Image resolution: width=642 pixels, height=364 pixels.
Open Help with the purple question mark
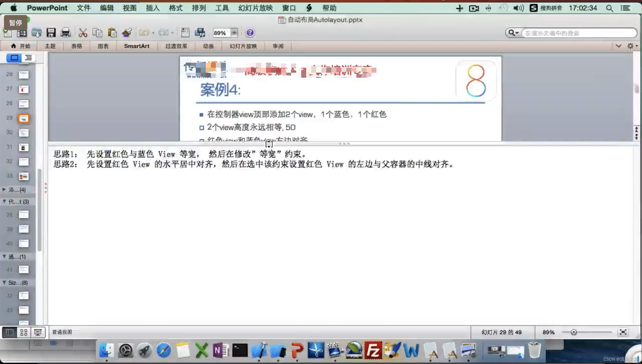click(x=250, y=33)
